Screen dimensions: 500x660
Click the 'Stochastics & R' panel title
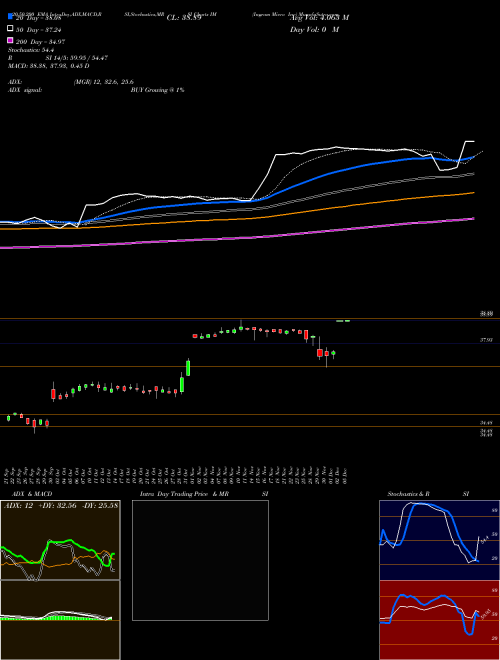click(409, 494)
